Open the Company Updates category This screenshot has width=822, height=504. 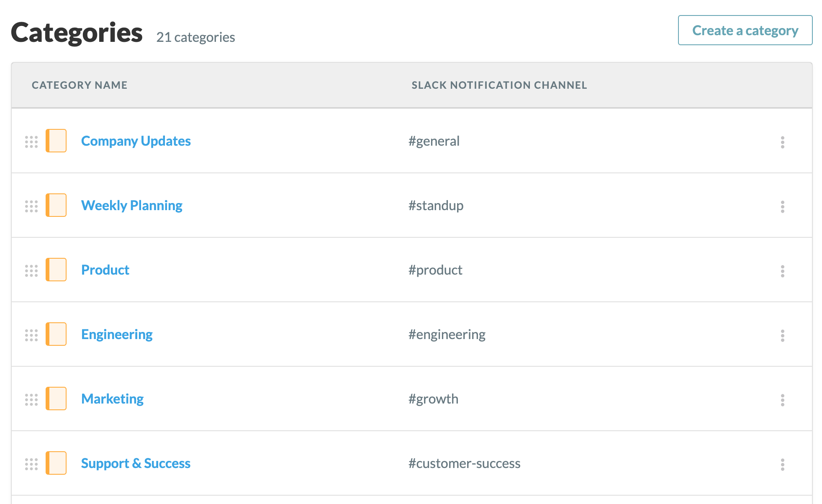(x=136, y=141)
